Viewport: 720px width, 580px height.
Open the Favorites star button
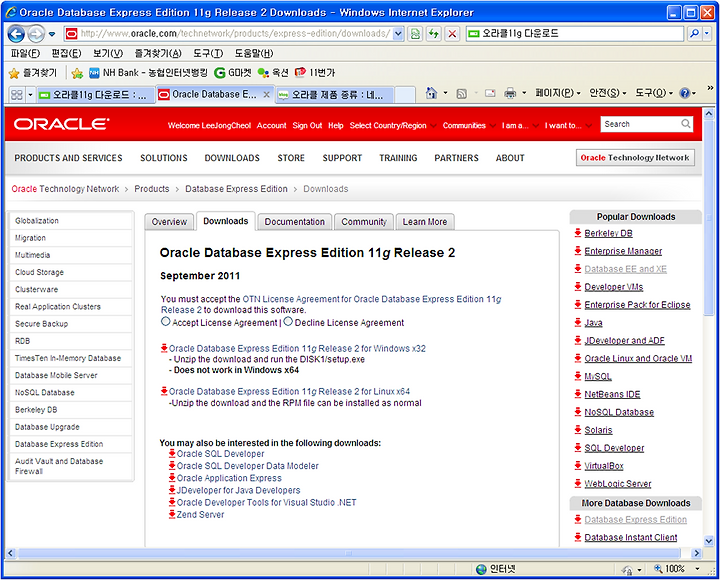[33, 73]
